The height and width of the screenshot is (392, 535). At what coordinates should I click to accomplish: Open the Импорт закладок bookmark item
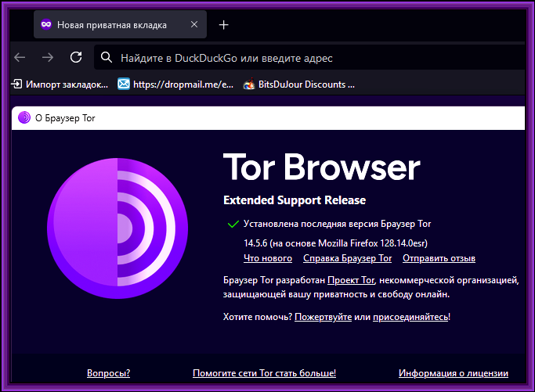[60, 85]
